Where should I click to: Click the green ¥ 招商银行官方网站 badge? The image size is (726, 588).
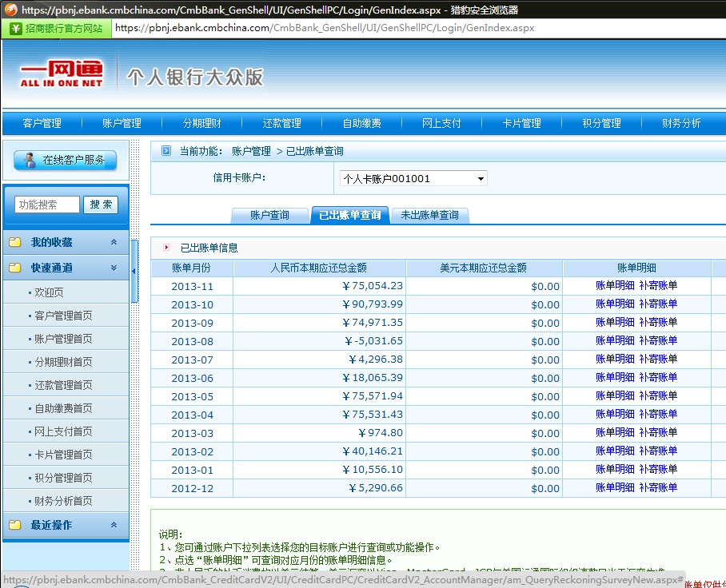point(56,28)
